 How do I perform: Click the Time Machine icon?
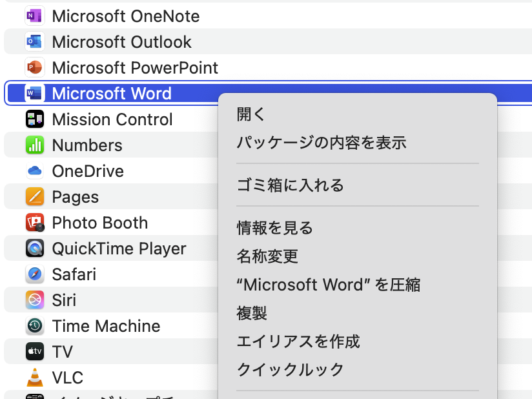click(34, 326)
